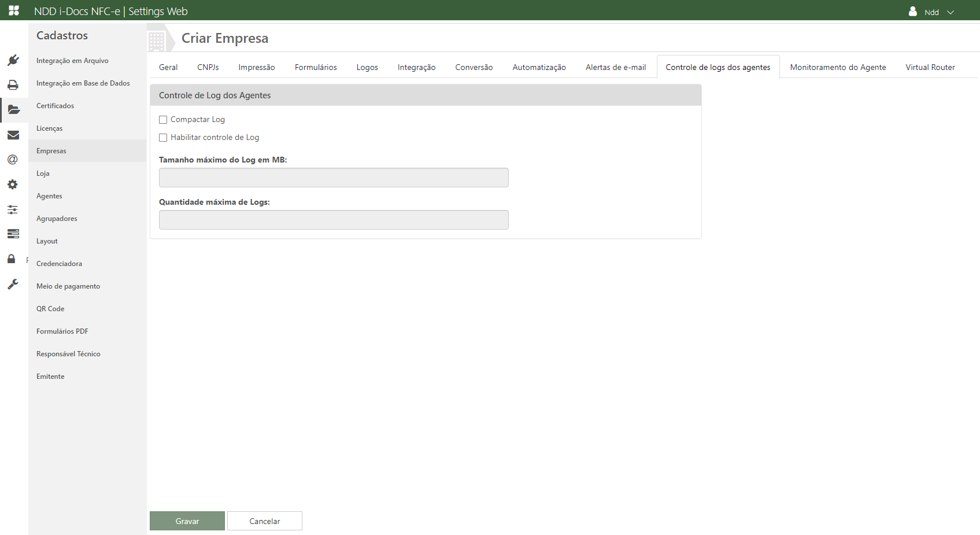
Task: Open Agrupadores menu item
Action: 87,219
